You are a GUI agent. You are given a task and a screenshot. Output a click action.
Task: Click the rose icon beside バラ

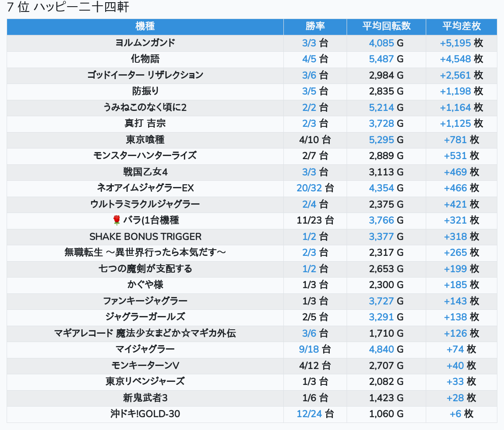(x=117, y=220)
